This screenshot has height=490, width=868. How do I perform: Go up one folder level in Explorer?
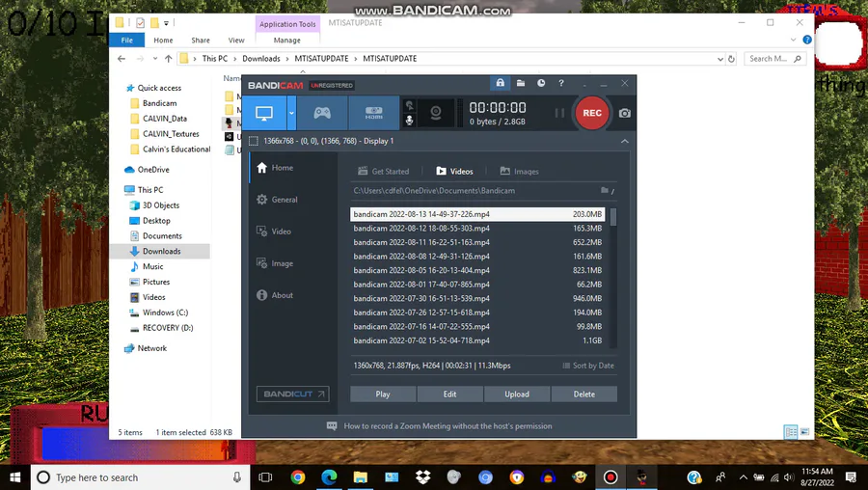coord(168,58)
